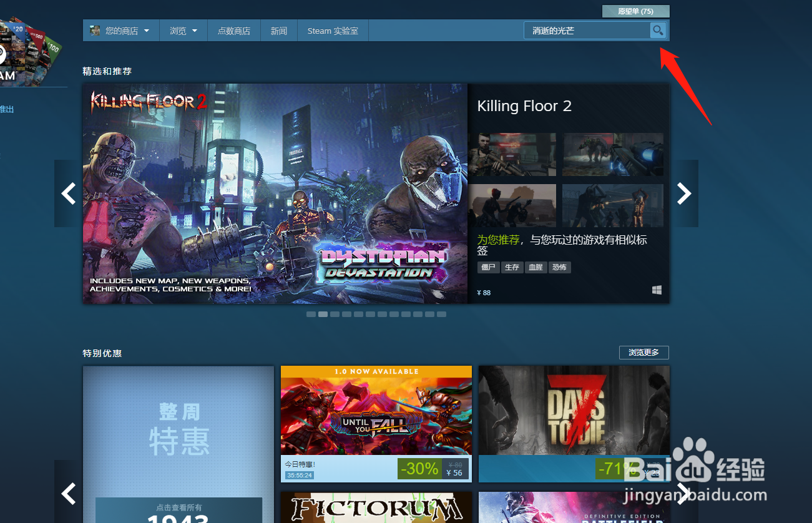
Task: View second Killing Floor 2 screenshot thumbnail
Action: [x=613, y=154]
